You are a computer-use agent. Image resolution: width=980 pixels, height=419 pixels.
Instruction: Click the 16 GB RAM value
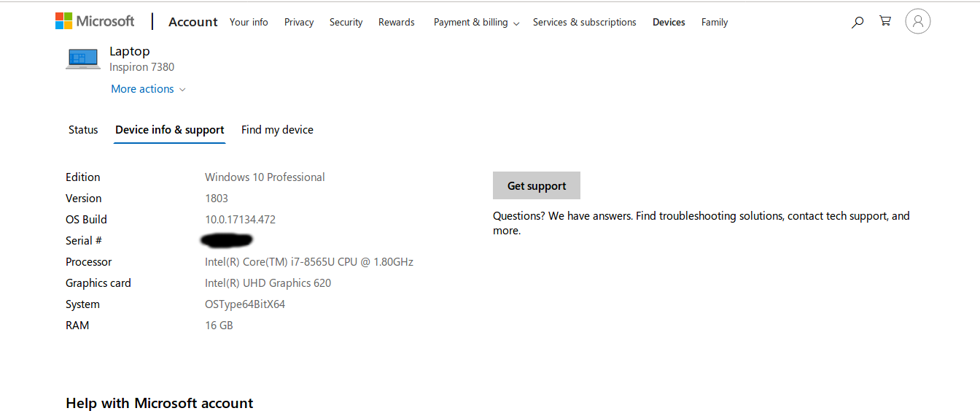coord(219,326)
